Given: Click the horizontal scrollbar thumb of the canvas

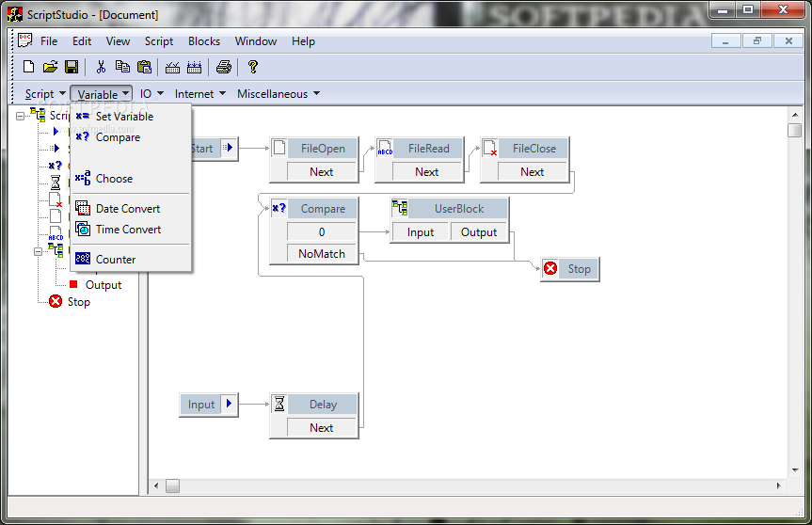Looking at the screenshot, I should tap(172, 485).
